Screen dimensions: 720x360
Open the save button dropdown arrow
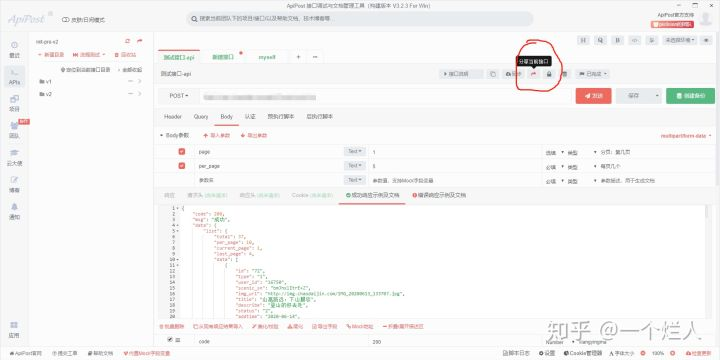657,96
